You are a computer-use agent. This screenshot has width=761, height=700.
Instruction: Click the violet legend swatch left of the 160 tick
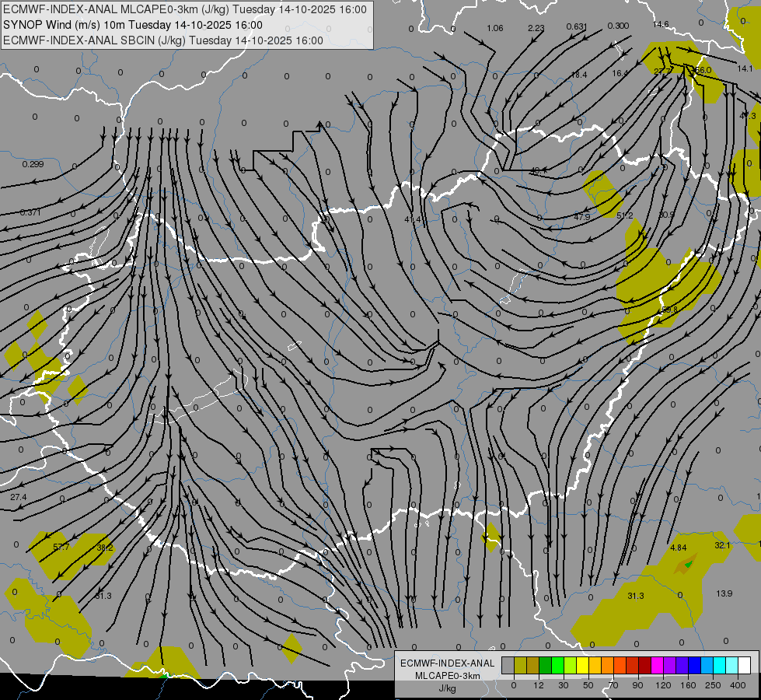[x=682, y=666]
